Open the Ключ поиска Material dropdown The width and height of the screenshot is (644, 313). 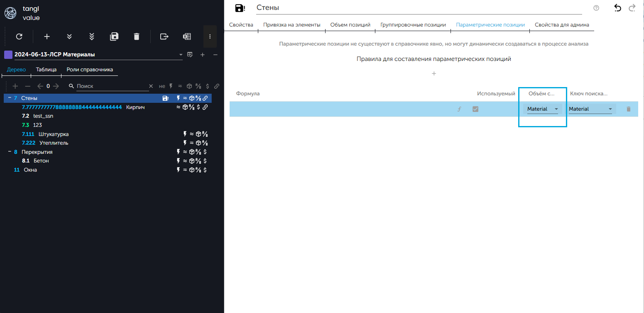click(x=590, y=109)
